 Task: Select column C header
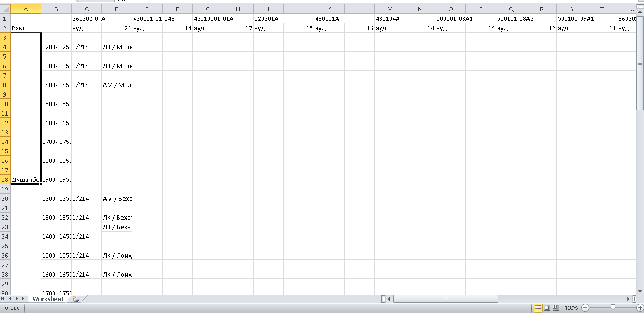tap(86, 9)
